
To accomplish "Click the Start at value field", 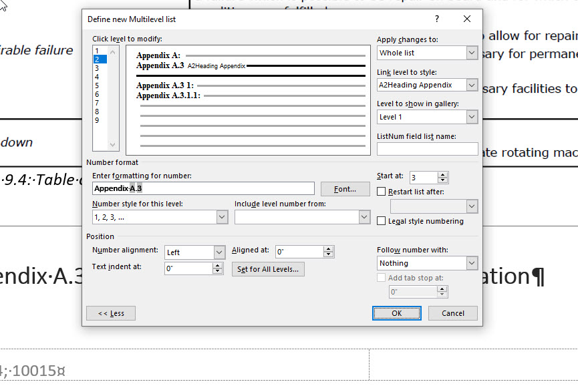I will tap(424, 178).
